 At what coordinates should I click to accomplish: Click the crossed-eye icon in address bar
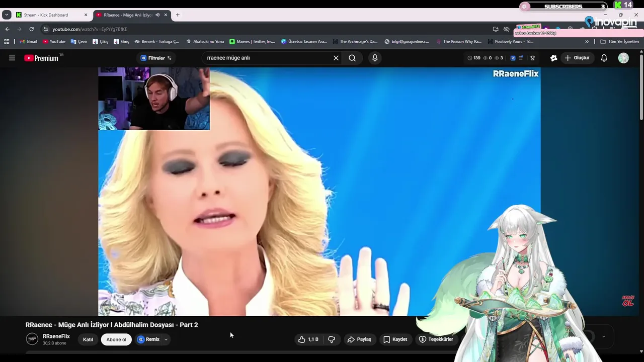tap(507, 29)
